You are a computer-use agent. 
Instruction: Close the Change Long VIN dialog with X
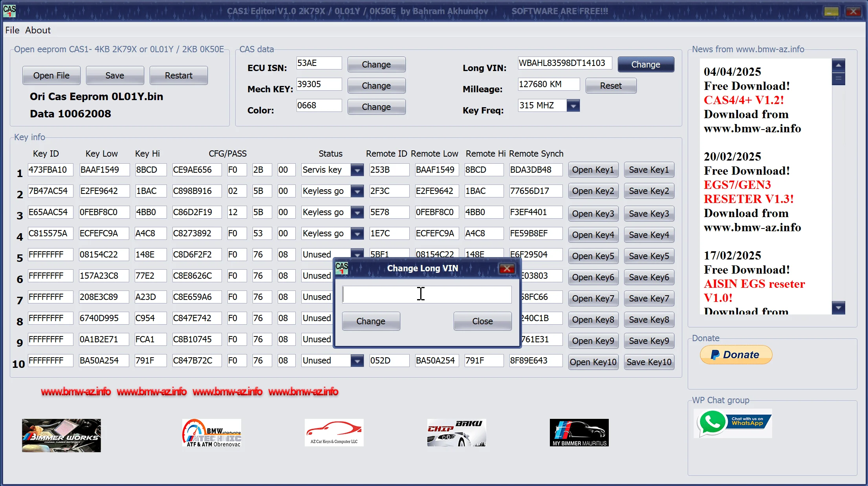point(507,269)
